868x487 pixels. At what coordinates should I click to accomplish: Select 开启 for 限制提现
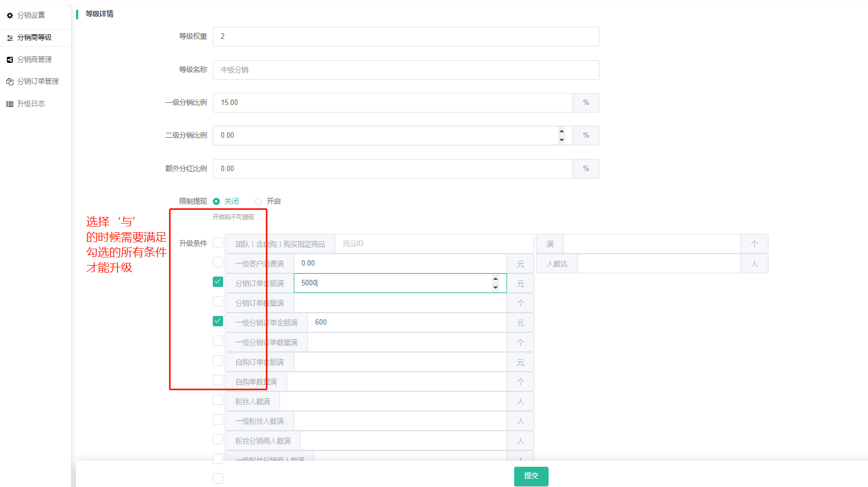[x=259, y=201]
